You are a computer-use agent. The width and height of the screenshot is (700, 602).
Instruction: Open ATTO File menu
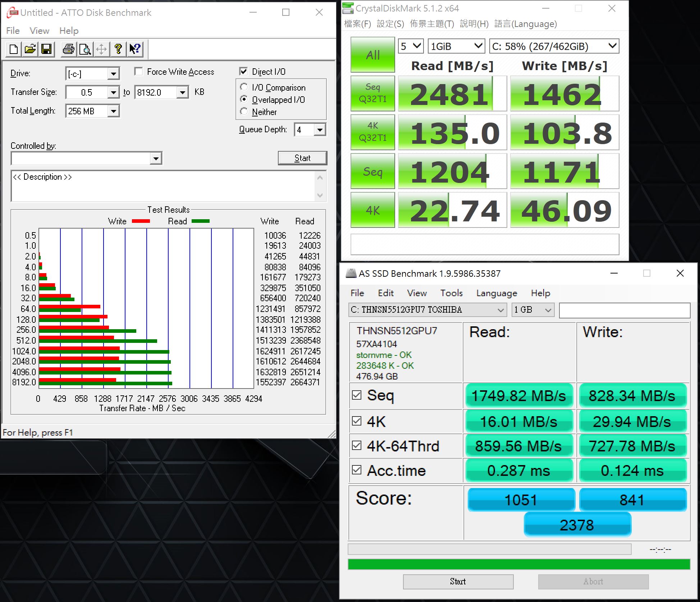tap(13, 31)
